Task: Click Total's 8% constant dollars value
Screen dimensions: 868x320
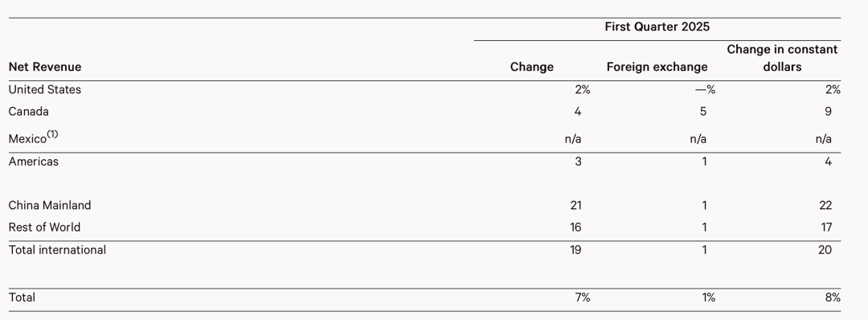Action: click(833, 297)
